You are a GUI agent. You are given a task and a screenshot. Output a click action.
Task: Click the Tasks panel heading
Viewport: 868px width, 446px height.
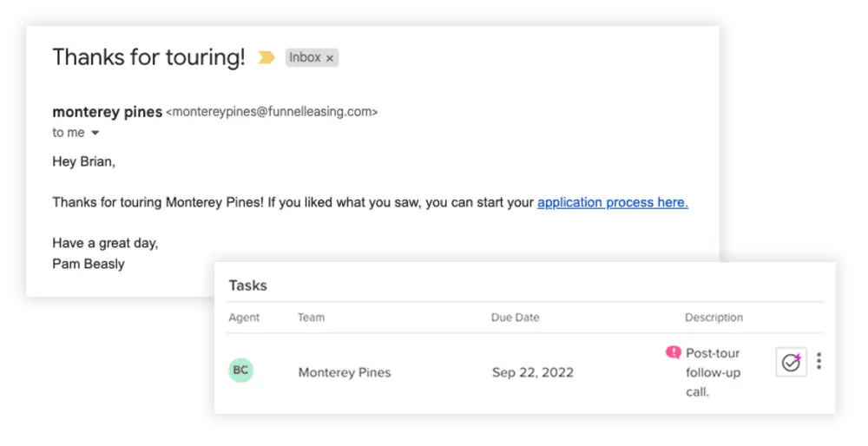[x=247, y=285]
